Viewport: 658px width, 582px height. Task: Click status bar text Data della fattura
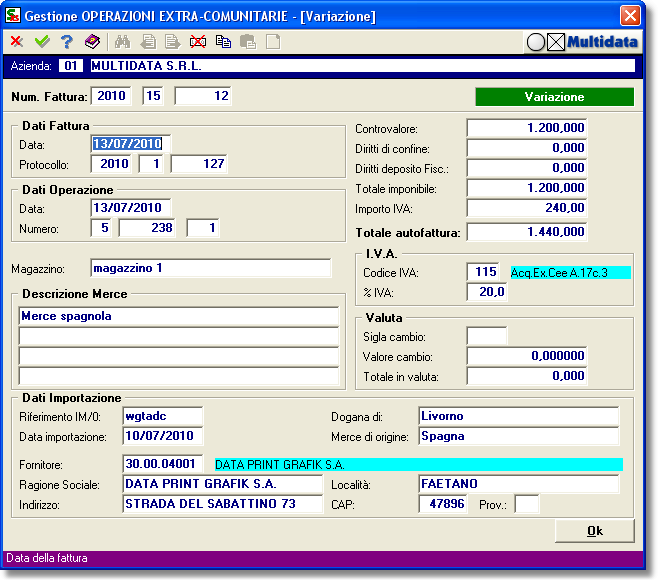click(x=47, y=558)
